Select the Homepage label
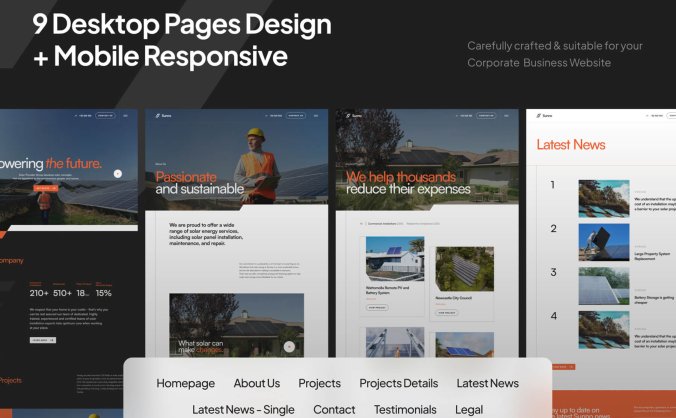Image resolution: width=676 pixels, height=418 pixels. point(185,383)
